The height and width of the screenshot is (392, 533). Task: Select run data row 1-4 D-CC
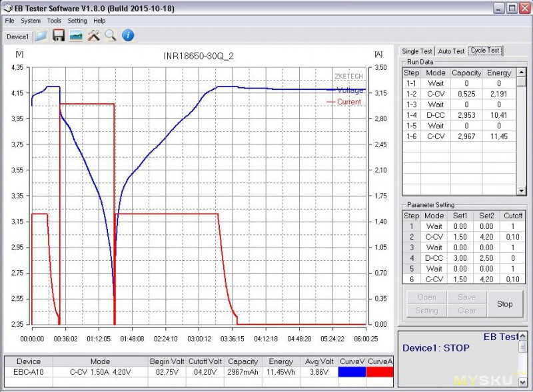459,115
